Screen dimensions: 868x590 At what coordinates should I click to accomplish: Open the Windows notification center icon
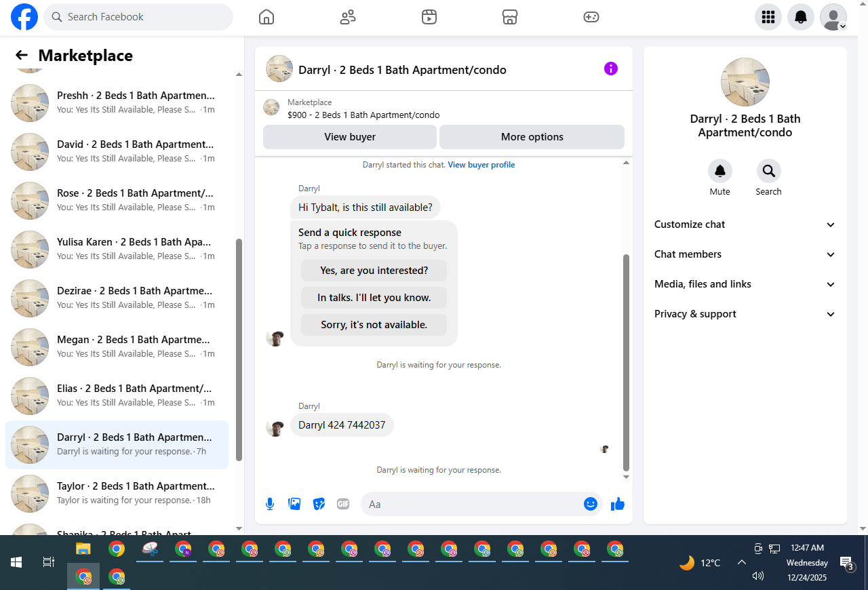(846, 562)
